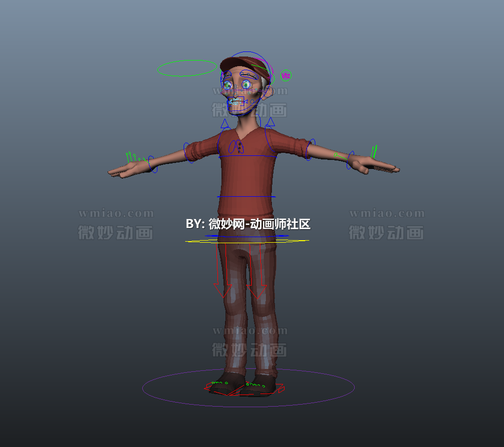Click the screen-left eye control circle
This screenshot has width=504, height=447.
pyautogui.click(x=227, y=86)
